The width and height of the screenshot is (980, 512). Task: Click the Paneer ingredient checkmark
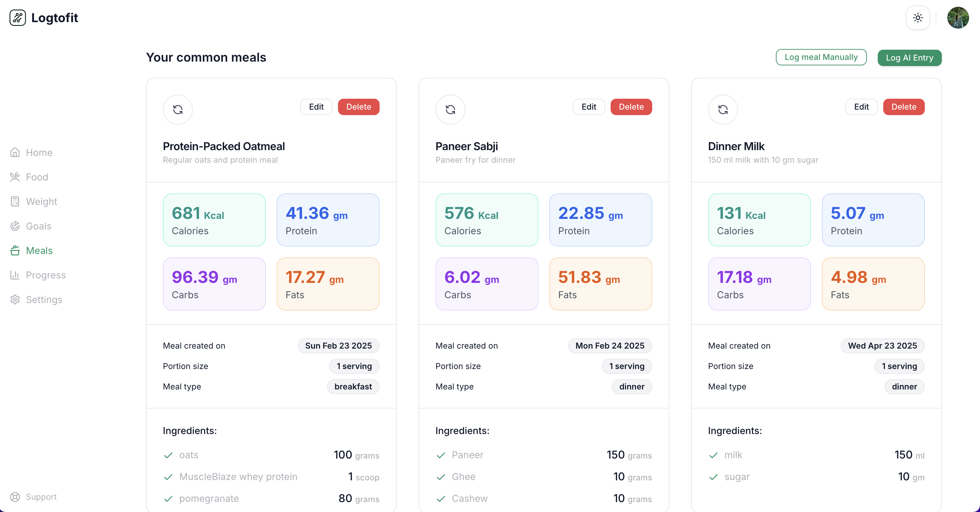[x=441, y=455]
